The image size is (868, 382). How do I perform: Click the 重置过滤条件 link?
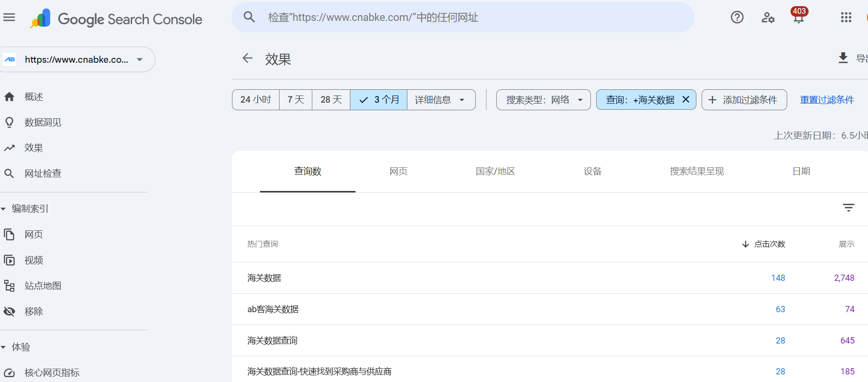coord(827,100)
